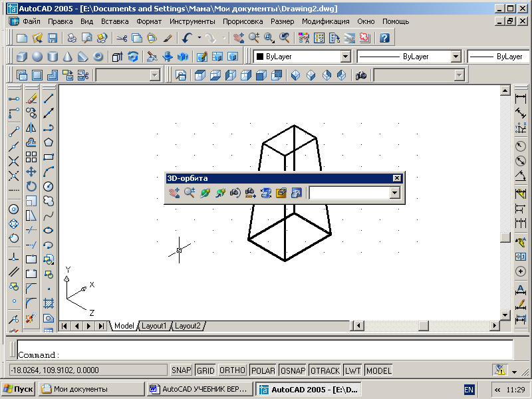
Task: Open the Формат menu
Action: point(149,21)
